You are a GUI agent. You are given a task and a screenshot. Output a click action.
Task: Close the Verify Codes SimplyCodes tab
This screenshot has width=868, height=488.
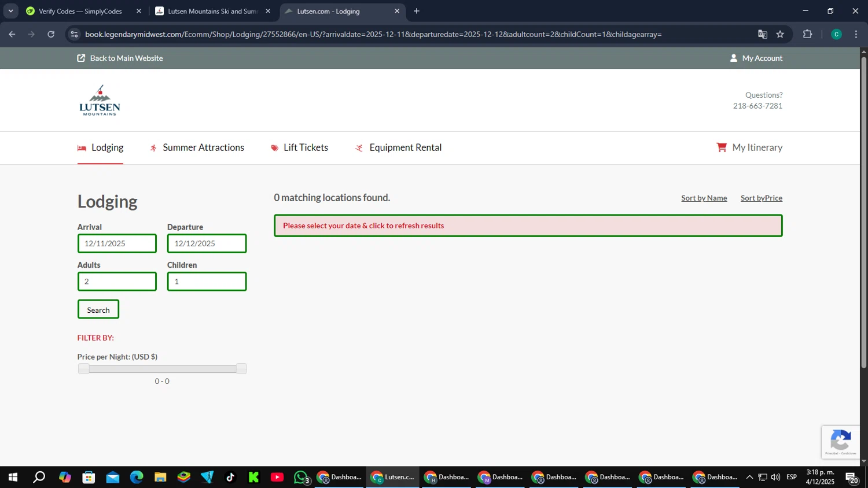tap(139, 11)
